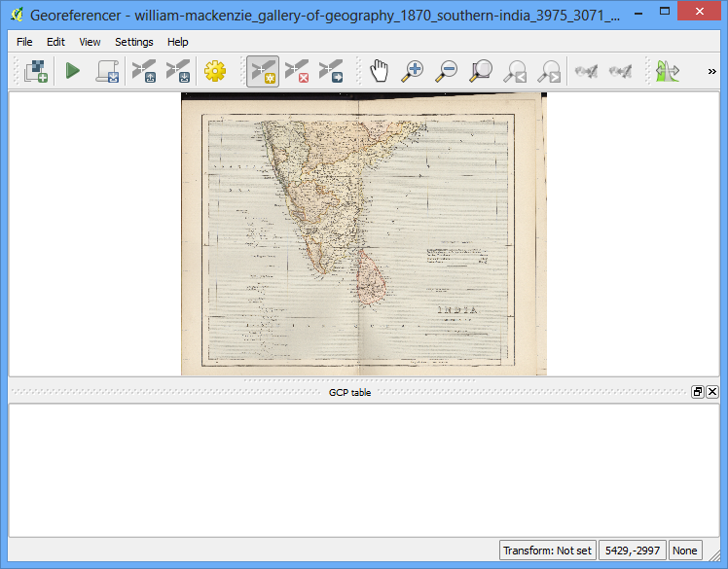Click Generate GDAL script icon
The image size is (728, 569).
[x=108, y=71]
